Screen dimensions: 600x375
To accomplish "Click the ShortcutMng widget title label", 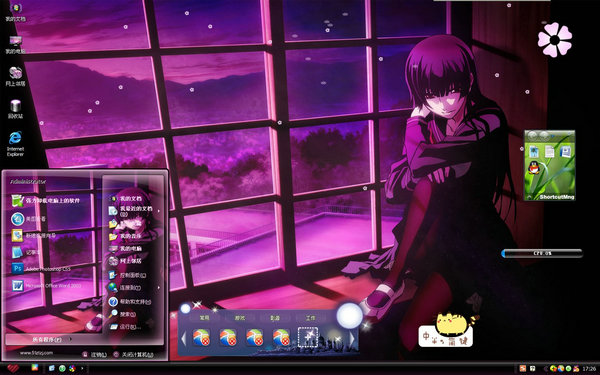I will coord(557,197).
